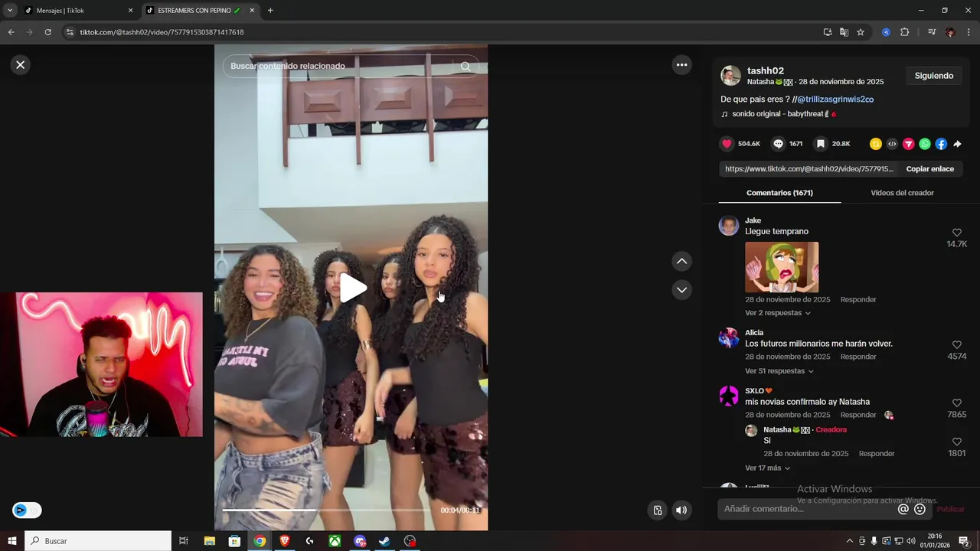Reply to Alicia's comment
Image resolution: width=980 pixels, height=551 pixels.
click(x=858, y=357)
